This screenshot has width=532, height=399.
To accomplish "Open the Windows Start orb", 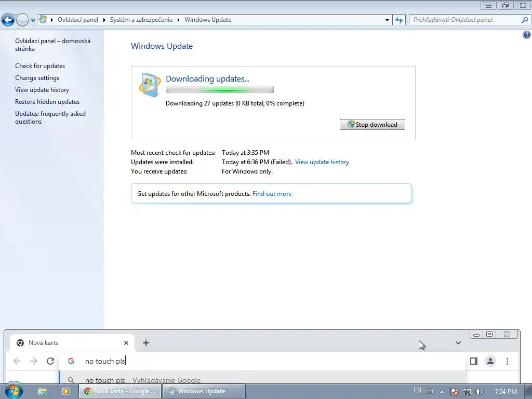I will (x=14, y=391).
